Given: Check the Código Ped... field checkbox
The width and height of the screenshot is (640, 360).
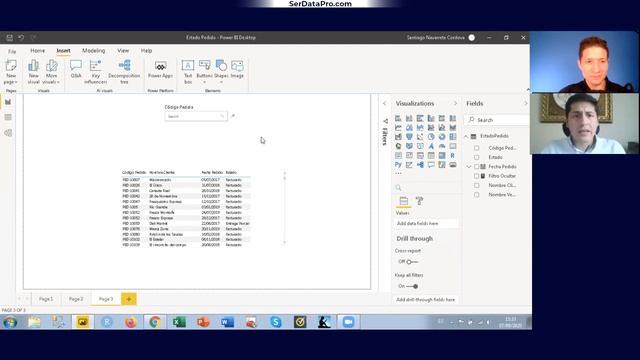Looking at the screenshot, I should pyautogui.click(x=476, y=148).
